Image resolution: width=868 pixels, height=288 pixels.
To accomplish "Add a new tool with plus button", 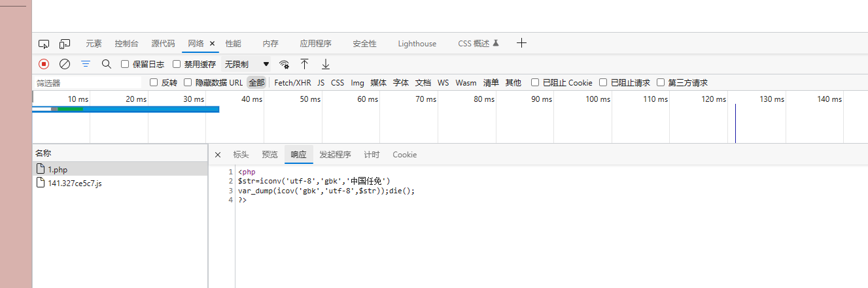I will tap(521, 43).
